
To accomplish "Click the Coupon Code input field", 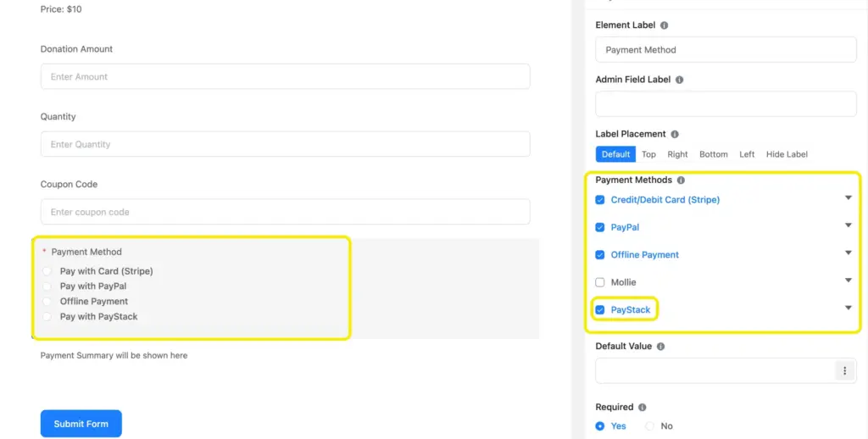I will pos(285,212).
